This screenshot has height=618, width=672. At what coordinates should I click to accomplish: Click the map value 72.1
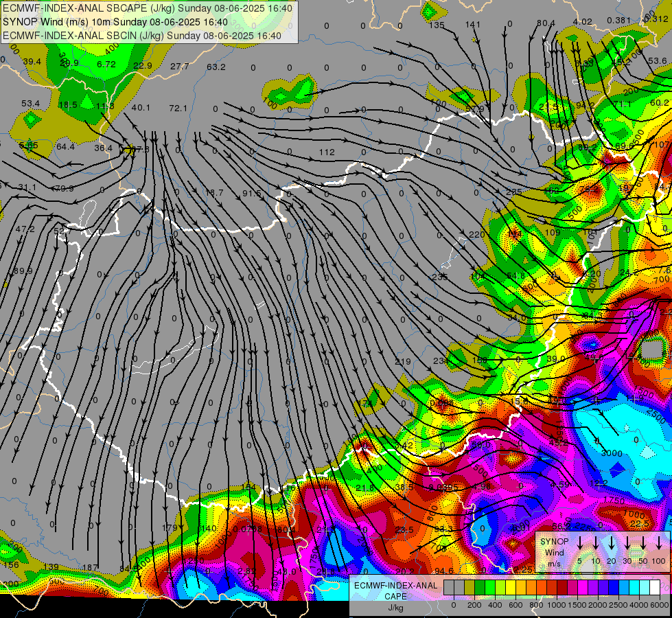coord(178,108)
